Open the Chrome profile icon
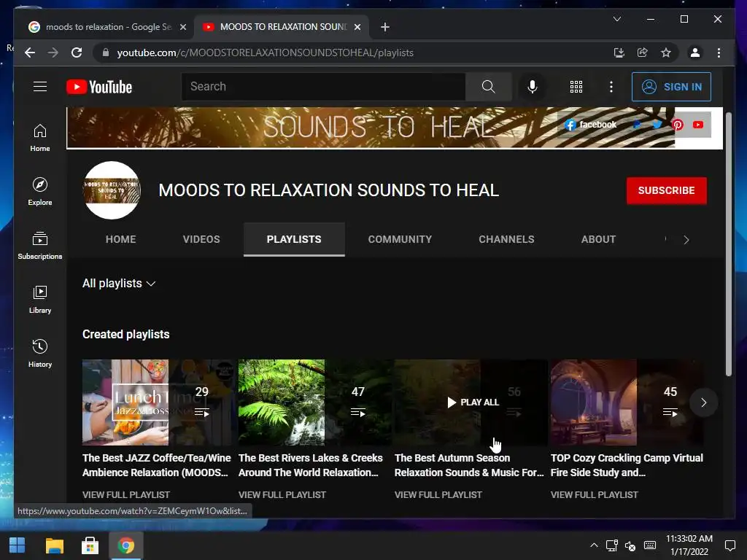Viewport: 747px width, 560px height. 695,52
